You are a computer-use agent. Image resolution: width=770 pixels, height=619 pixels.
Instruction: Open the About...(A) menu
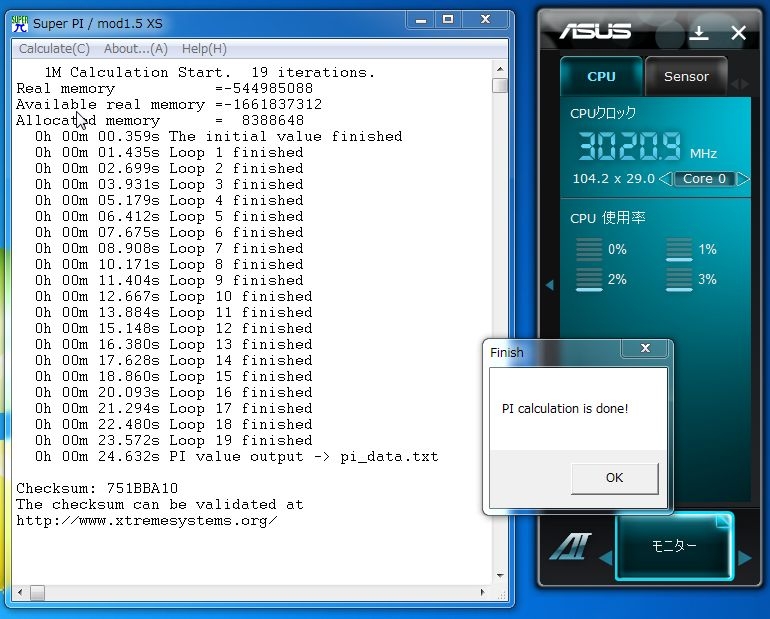[x=136, y=49]
